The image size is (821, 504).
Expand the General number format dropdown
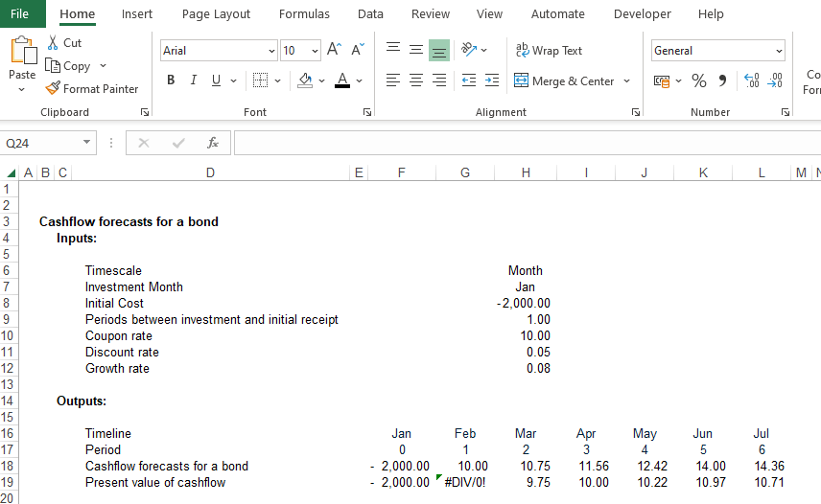point(779,51)
